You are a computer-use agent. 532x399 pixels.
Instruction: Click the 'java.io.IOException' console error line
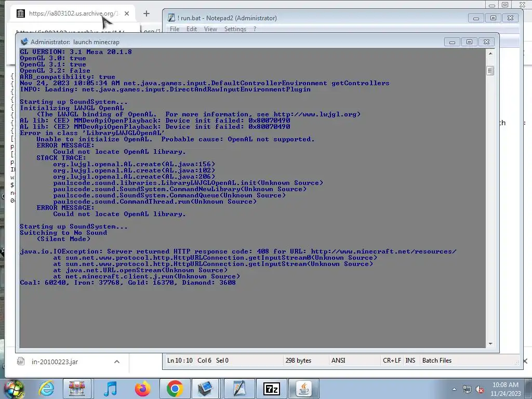[238, 251]
